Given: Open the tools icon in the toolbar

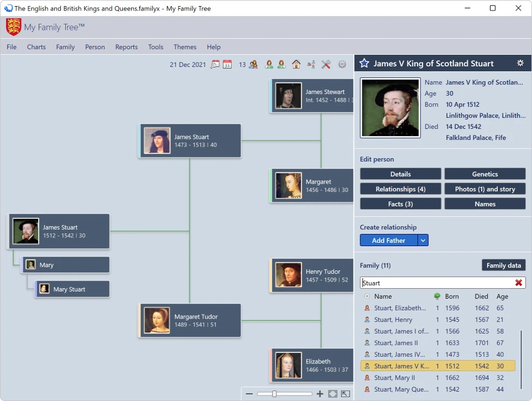Looking at the screenshot, I should coord(326,65).
